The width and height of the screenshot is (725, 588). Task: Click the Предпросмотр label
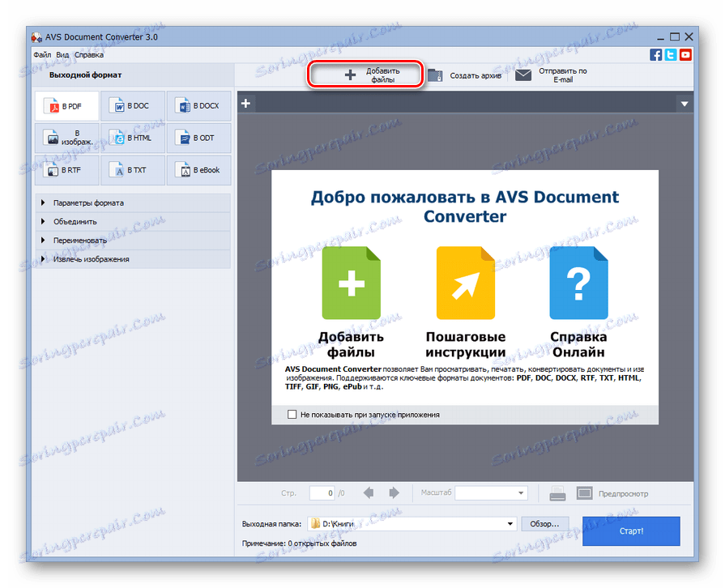point(623,494)
